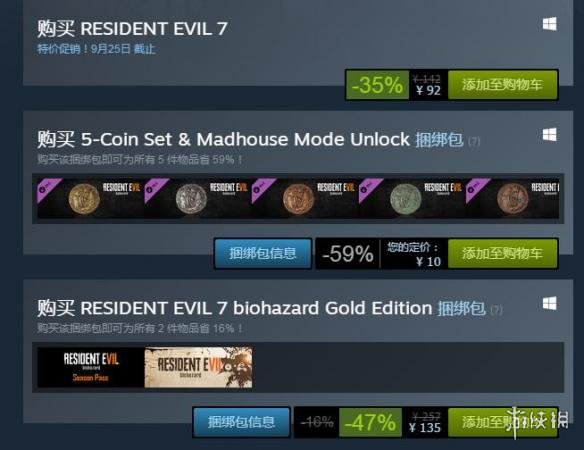Add RESIDENT EVIL 7 to cart

click(502, 85)
